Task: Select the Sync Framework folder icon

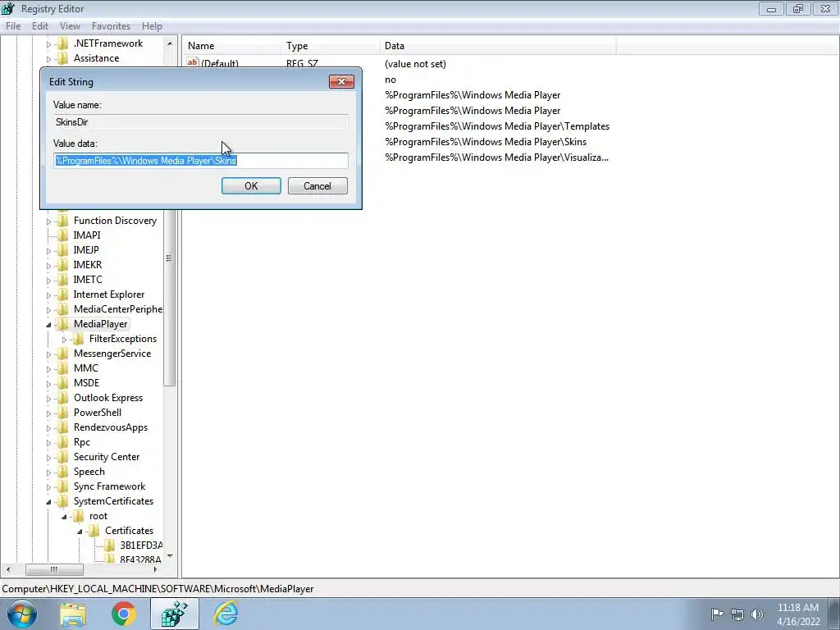Action: pos(62,486)
